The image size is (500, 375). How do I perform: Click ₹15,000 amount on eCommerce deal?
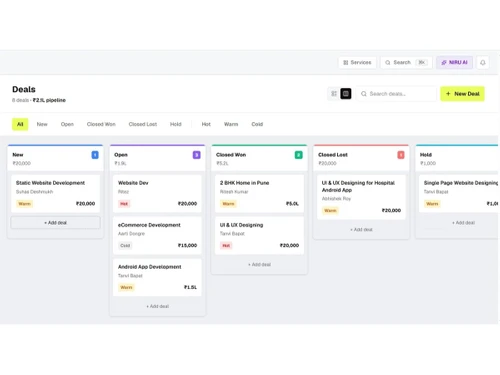(x=187, y=246)
